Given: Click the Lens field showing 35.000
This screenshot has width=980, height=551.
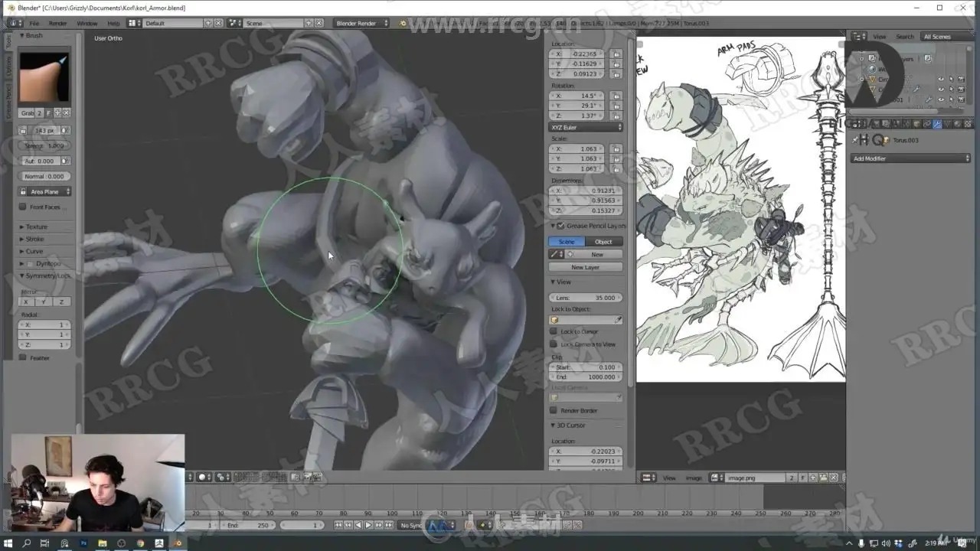Looking at the screenshot, I should (x=586, y=298).
